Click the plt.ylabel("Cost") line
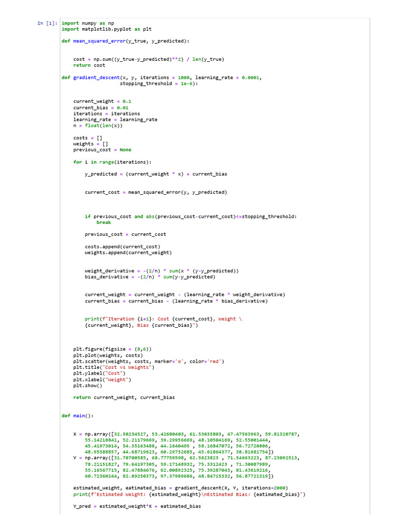The width and height of the screenshot is (399, 532). 99,374
